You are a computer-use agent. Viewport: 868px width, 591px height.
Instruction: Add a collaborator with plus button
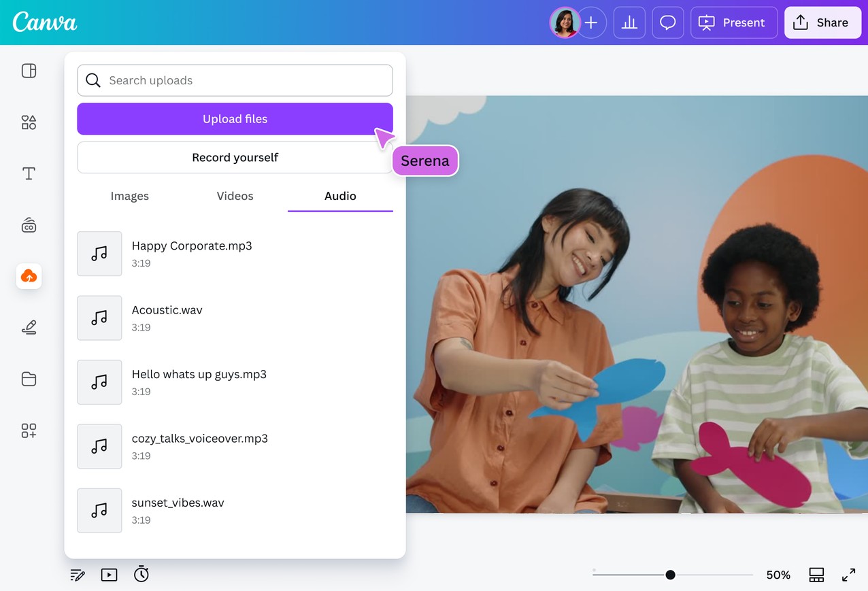pyautogui.click(x=592, y=23)
